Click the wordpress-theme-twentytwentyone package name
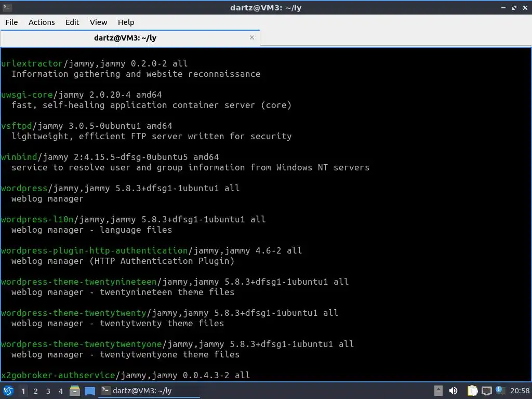This screenshot has height=399, width=532. click(82, 344)
